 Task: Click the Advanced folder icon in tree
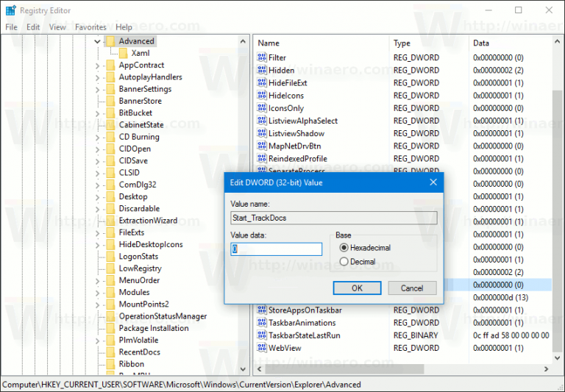pyautogui.click(x=110, y=41)
